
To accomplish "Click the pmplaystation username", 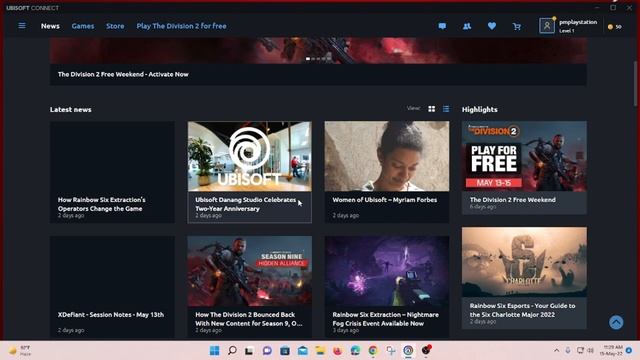I will coord(578,22).
